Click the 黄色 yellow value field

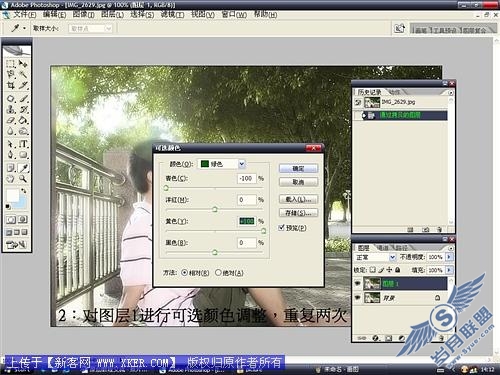[247, 221]
